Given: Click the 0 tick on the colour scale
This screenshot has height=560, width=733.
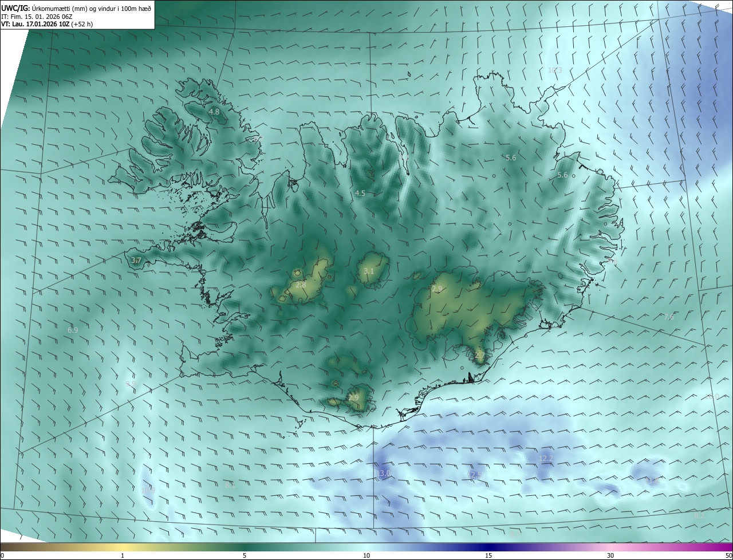Looking at the screenshot, I should (2, 555).
